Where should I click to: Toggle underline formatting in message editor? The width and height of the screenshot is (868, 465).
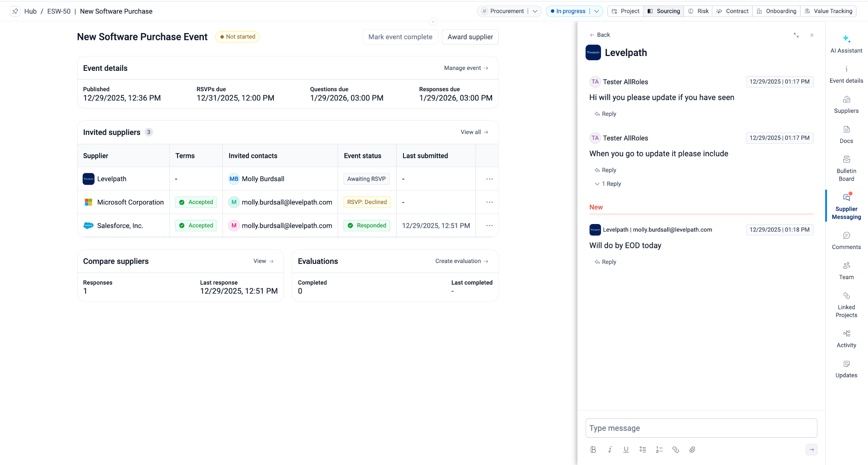[626, 450]
